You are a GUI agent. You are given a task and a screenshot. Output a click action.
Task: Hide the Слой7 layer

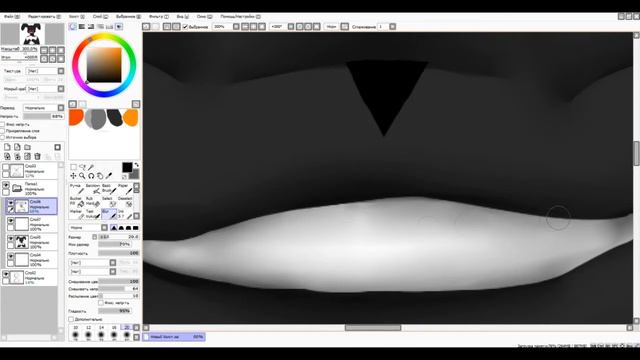tap(11, 220)
